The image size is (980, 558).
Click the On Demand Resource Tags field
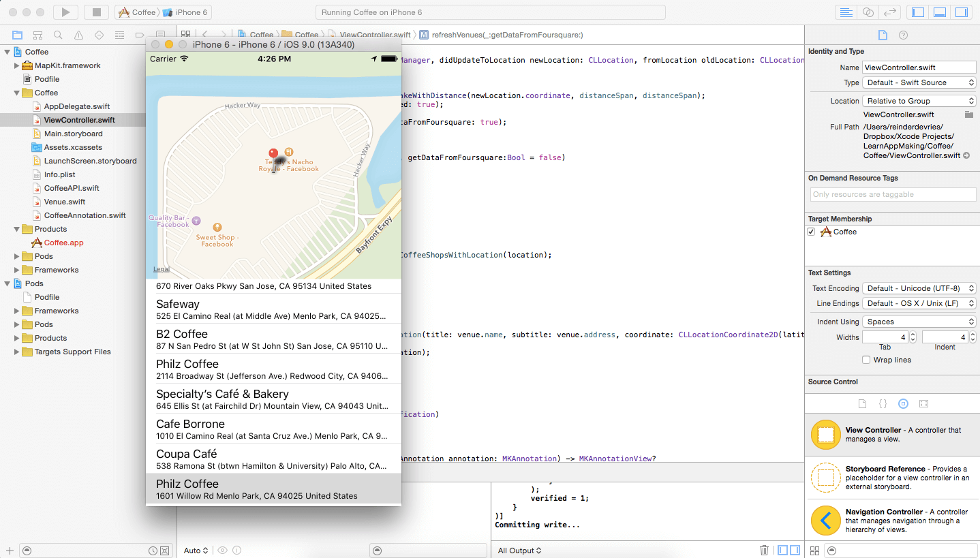click(893, 194)
